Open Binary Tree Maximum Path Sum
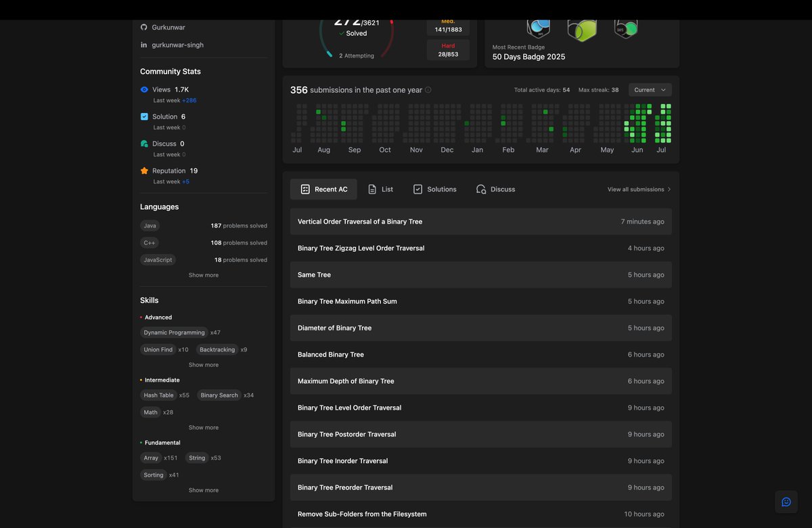812x528 pixels. [481, 301]
